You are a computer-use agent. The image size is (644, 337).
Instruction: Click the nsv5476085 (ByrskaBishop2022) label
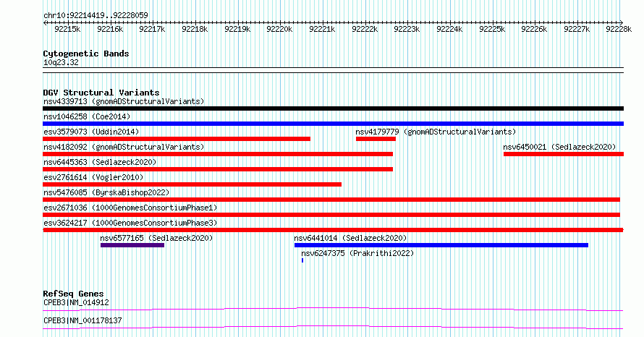(106, 192)
